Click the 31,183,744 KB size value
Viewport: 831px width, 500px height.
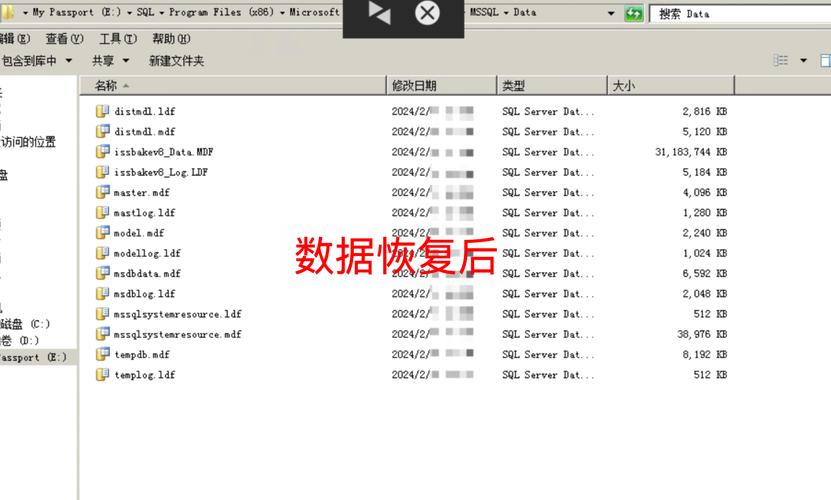(x=691, y=152)
